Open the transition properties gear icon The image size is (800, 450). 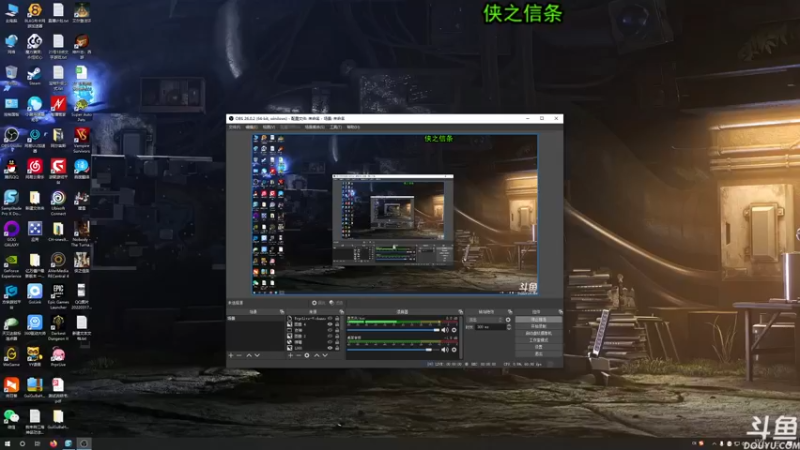508,320
